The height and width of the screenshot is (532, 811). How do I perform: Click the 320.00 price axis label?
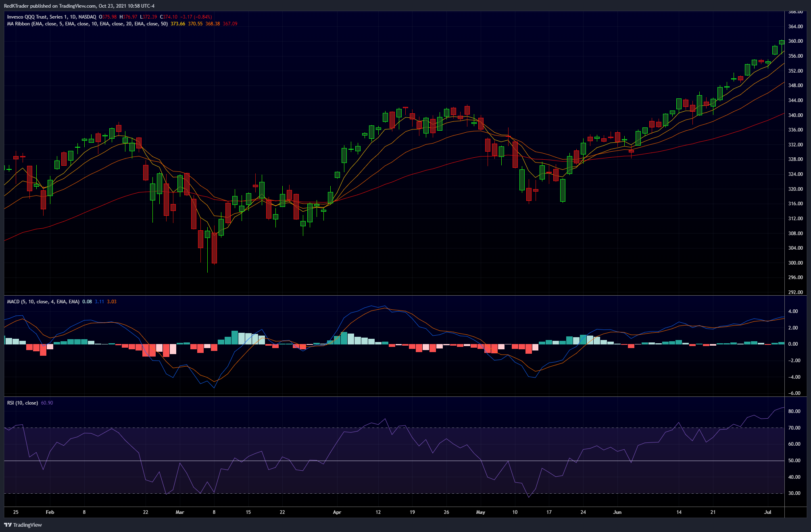point(795,189)
